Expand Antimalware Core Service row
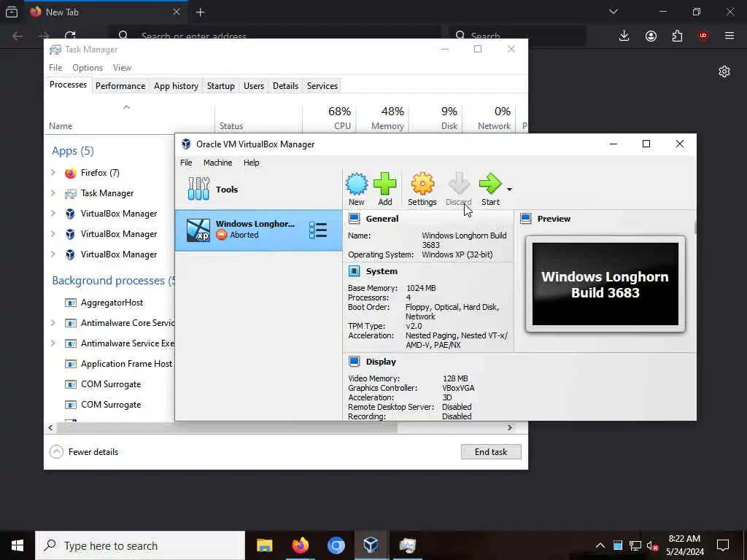The width and height of the screenshot is (747, 560). (x=53, y=322)
